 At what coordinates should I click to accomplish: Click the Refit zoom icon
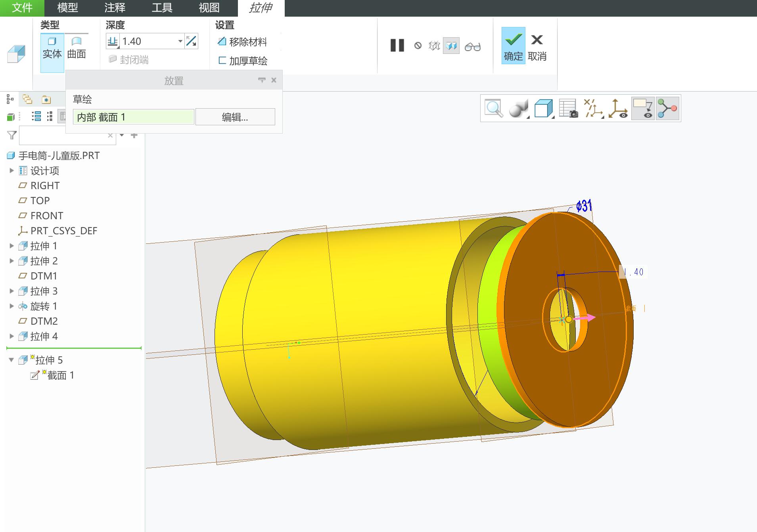pos(494,108)
